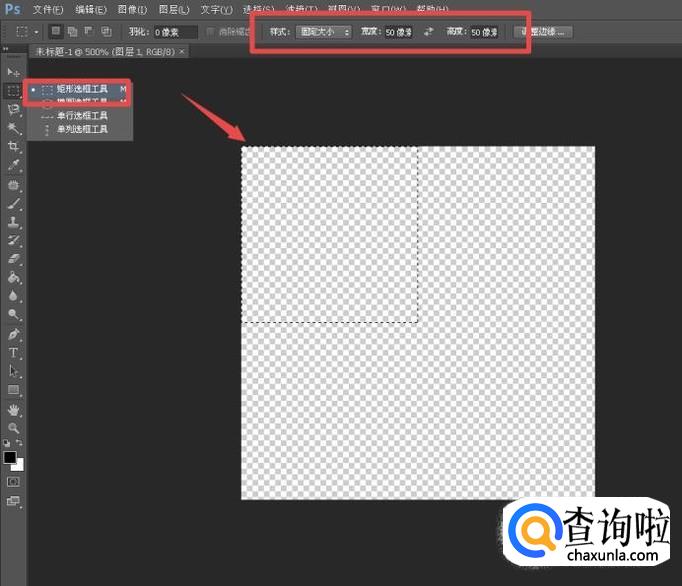Click the Ps application logo
682x586 pixels.
pyautogui.click(x=12, y=9)
